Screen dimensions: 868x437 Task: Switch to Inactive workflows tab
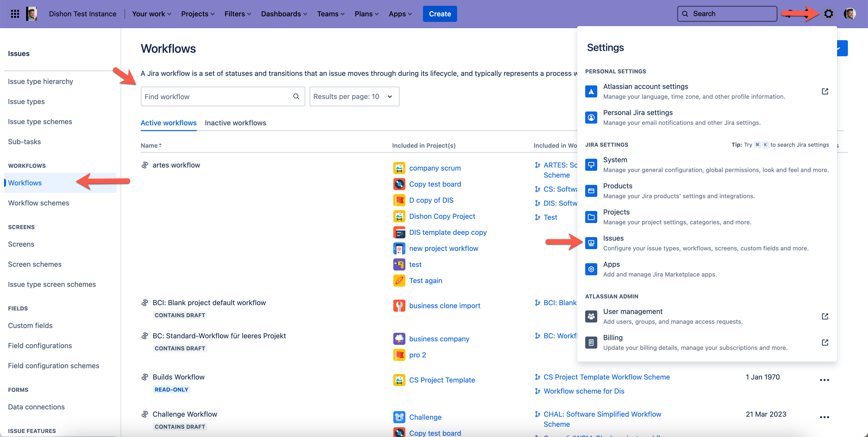point(235,123)
